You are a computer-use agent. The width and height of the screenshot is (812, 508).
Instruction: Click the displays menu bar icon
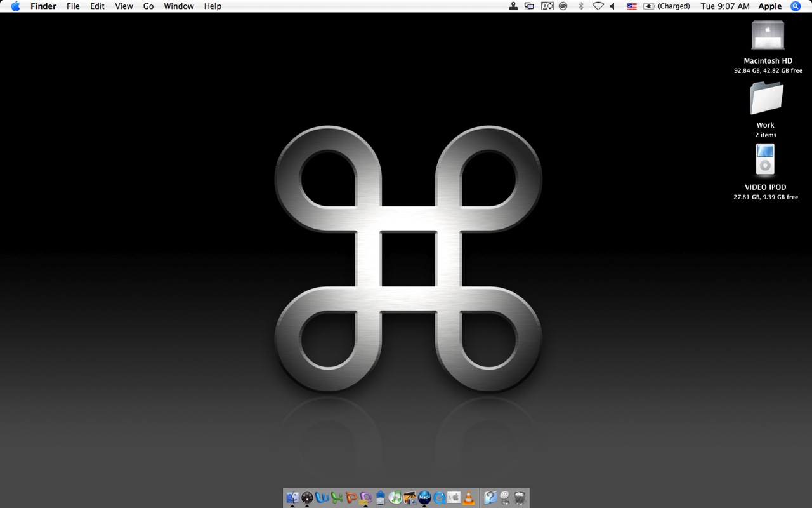pyautogui.click(x=529, y=6)
